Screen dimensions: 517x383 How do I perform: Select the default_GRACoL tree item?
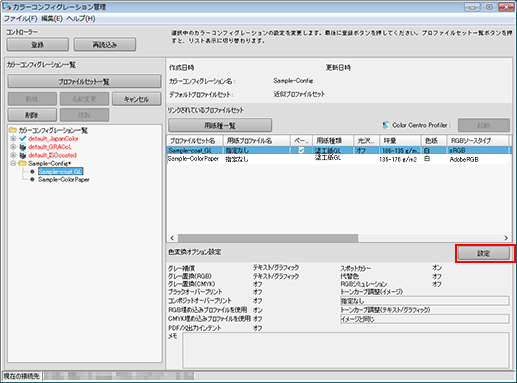point(50,147)
